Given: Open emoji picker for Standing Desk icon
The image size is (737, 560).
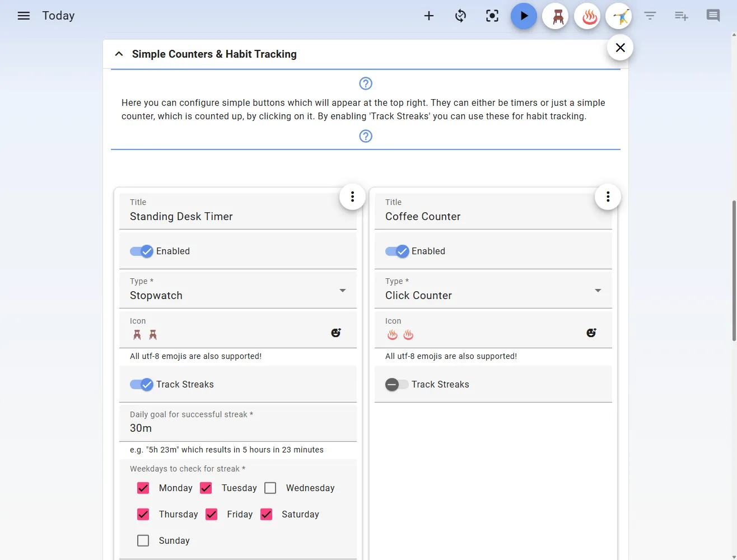Looking at the screenshot, I should pyautogui.click(x=336, y=333).
